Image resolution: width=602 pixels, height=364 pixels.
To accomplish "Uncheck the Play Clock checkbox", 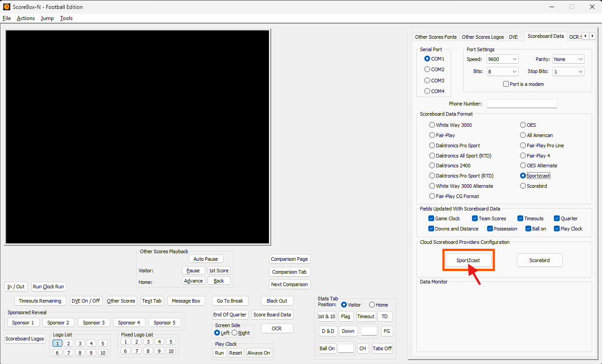I will [557, 229].
